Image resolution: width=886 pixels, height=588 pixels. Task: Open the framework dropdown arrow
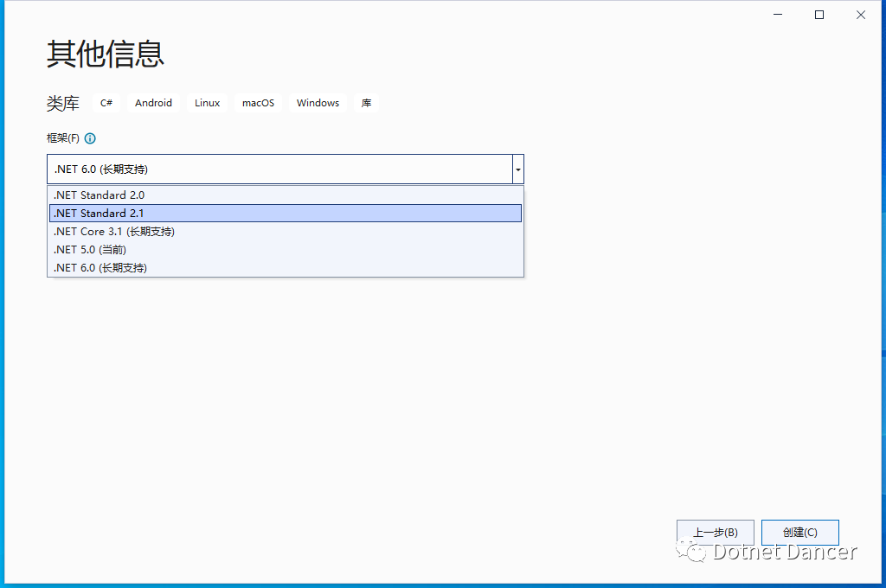(518, 169)
